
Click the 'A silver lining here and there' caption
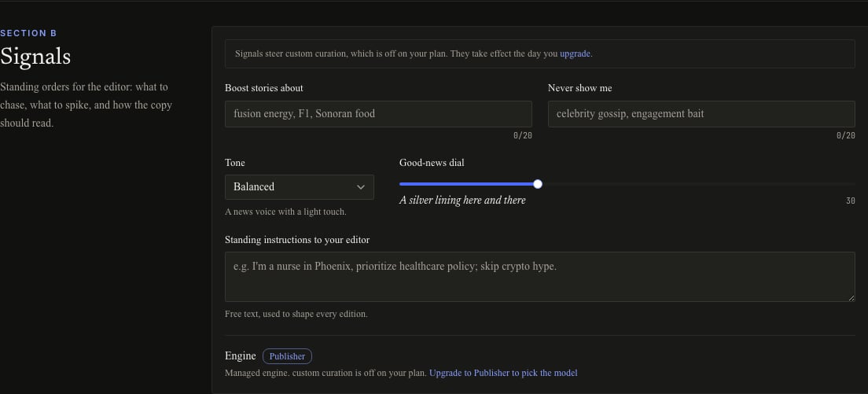coord(462,201)
